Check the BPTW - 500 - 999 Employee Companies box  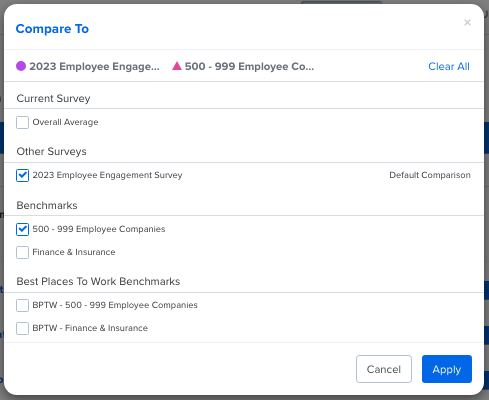[x=22, y=305]
